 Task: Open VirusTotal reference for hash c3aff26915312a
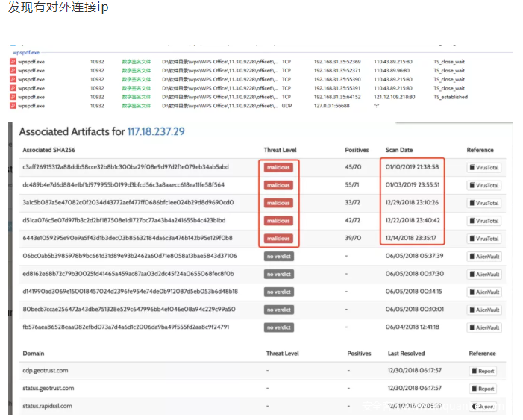[484, 167]
